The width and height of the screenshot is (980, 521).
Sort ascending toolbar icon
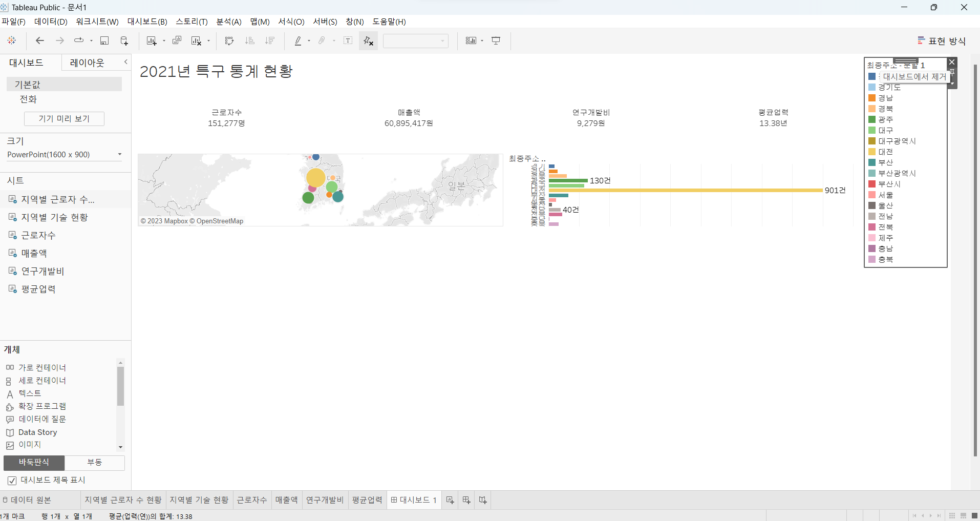pos(250,40)
